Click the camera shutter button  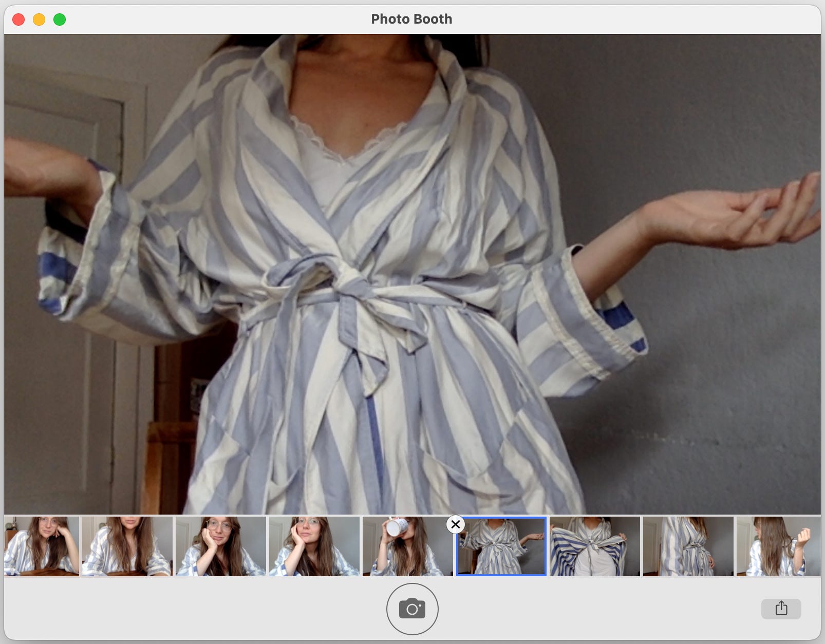(412, 609)
